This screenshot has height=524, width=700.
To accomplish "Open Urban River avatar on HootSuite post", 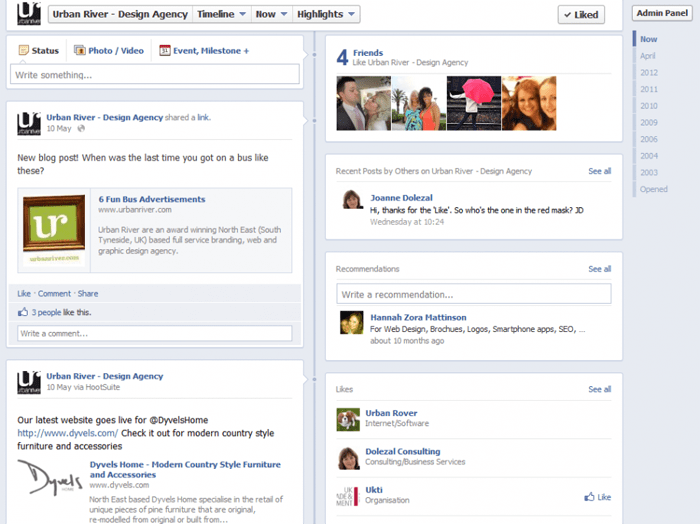I will tap(29, 382).
